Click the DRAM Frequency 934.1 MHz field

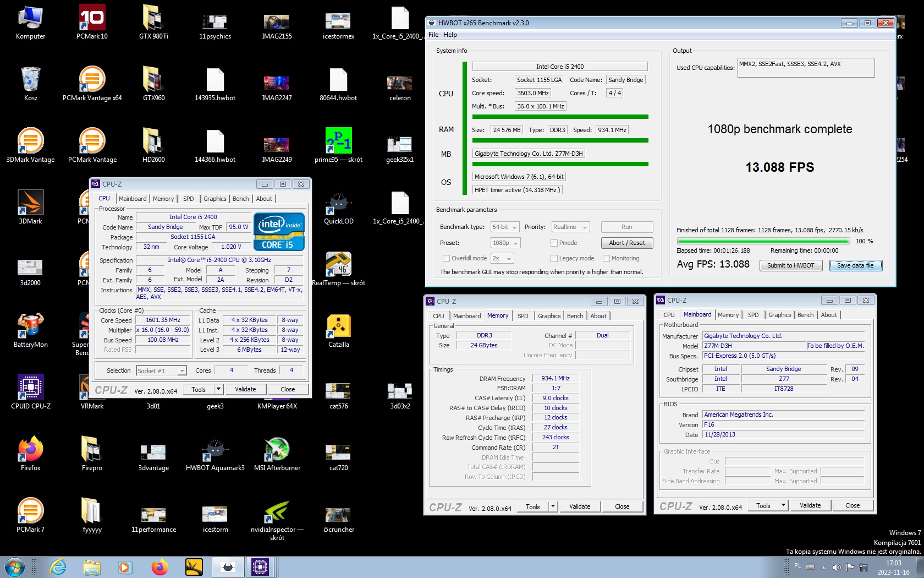pyautogui.click(x=555, y=378)
